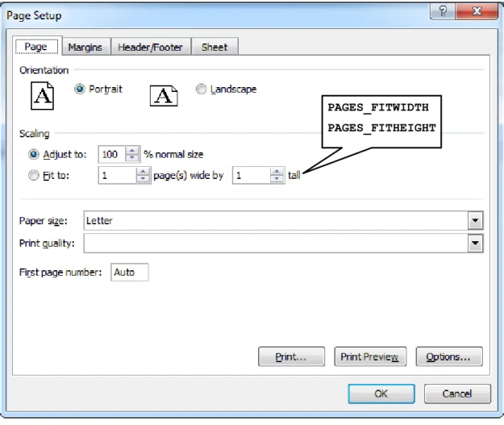Close the Page Setup dialog
This screenshot has height=425, width=504.
[x=477, y=11]
